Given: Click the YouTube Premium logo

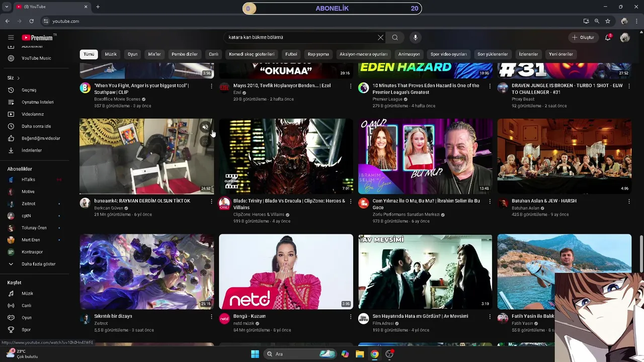Looking at the screenshot, I should pyautogui.click(x=37, y=38).
